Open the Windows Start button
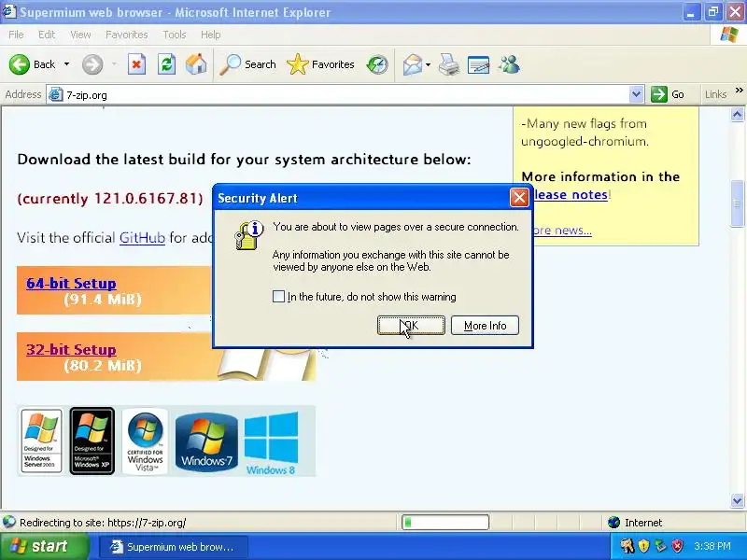Image resolution: width=747 pixels, height=560 pixels. pos(44,546)
